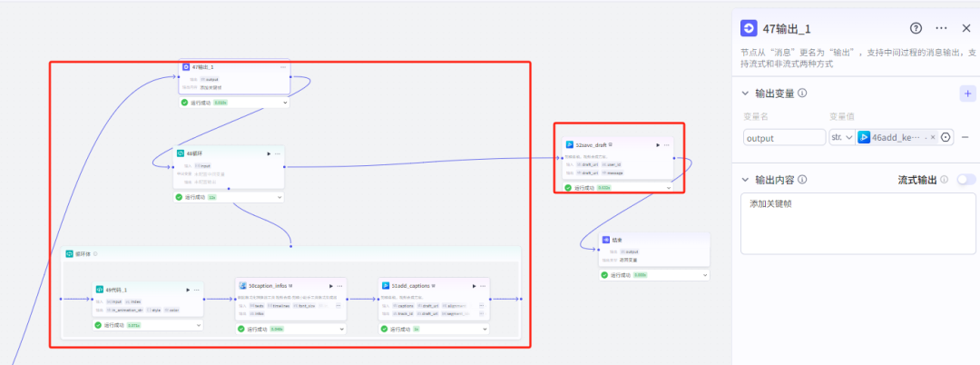Toggle the 流式输出 switch
The width and height of the screenshot is (980, 365).
click(x=965, y=180)
